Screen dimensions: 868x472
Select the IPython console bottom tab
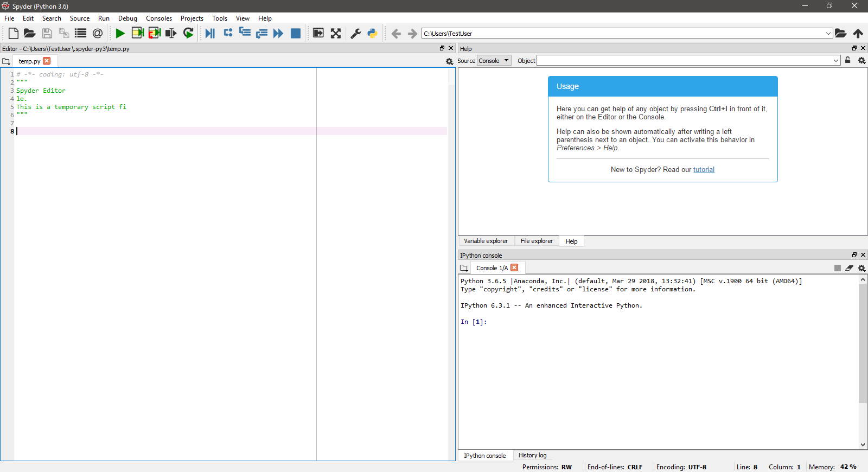pyautogui.click(x=484, y=456)
